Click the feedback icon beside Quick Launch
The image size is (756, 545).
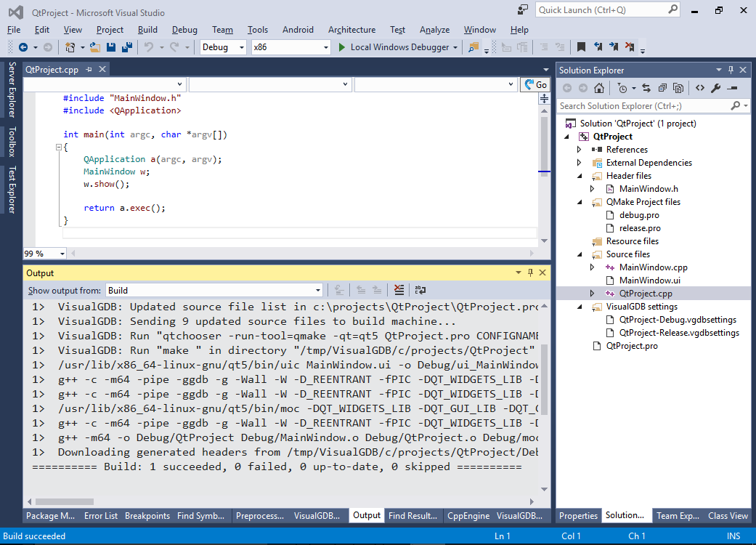tap(522, 10)
